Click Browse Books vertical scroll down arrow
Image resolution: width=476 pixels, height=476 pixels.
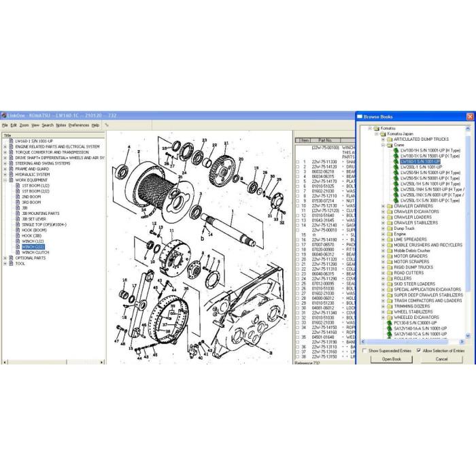[468, 336]
